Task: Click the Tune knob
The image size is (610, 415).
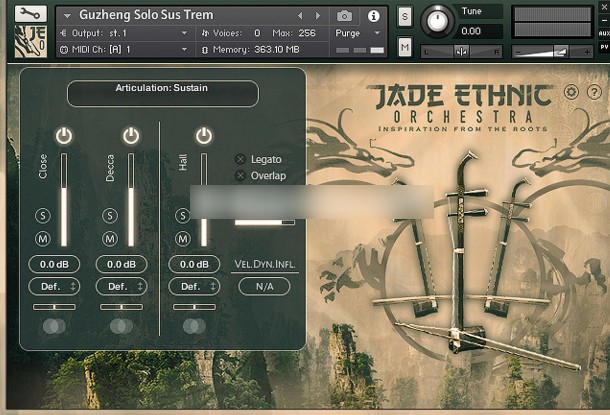Action: click(x=437, y=21)
